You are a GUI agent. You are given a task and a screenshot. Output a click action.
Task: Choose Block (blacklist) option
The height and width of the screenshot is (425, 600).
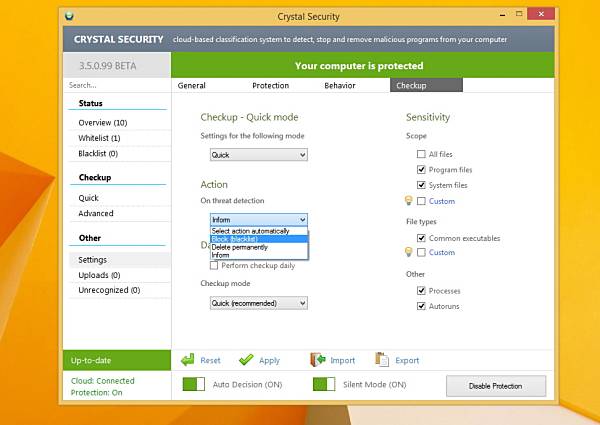point(259,239)
